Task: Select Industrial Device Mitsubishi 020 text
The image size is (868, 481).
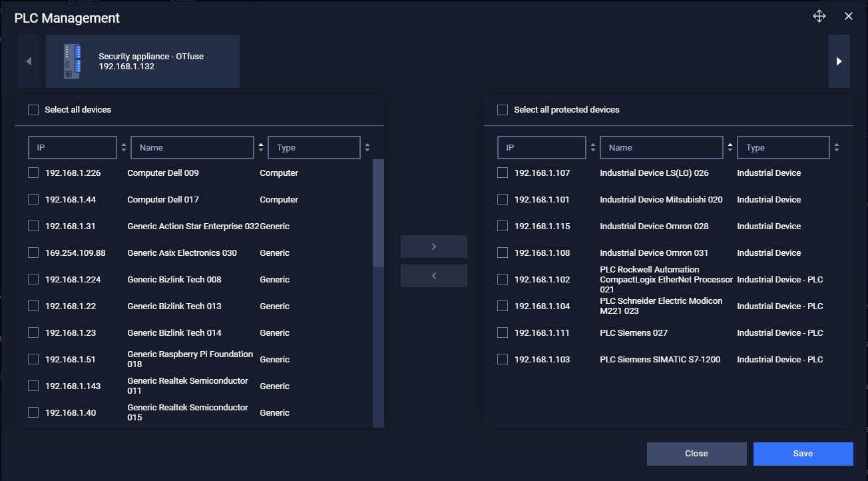Action: [x=661, y=200]
